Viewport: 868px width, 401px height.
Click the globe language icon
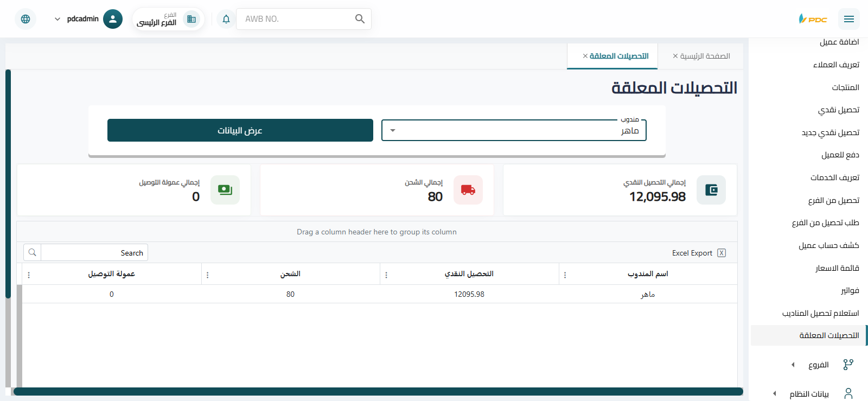[x=25, y=19]
